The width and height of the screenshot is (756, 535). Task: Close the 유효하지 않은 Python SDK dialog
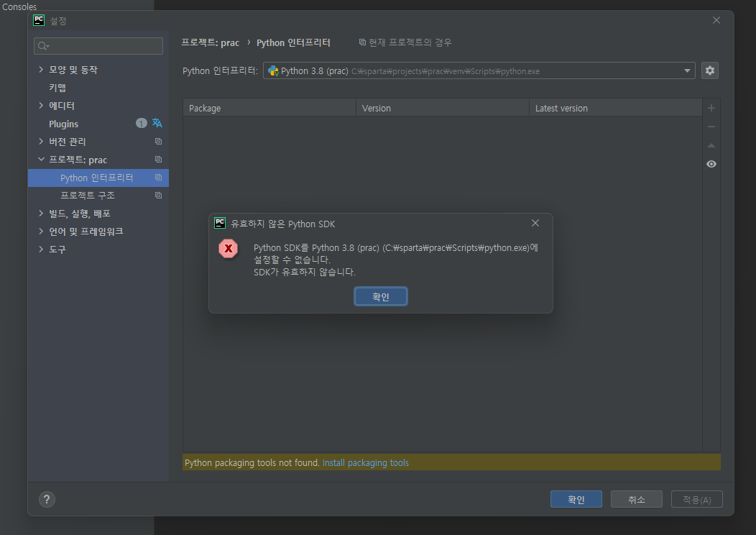[535, 223]
